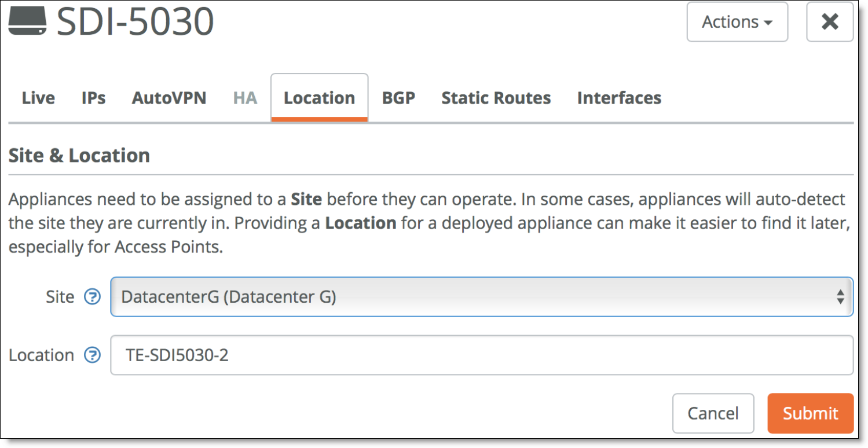
Task: Click the Location field label
Action: coord(41,355)
